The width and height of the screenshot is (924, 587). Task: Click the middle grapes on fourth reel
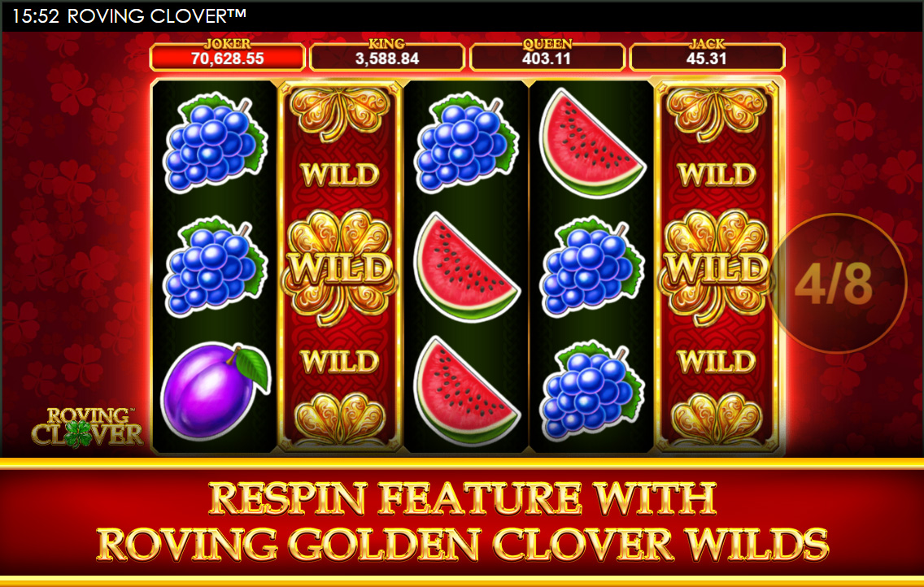pos(591,266)
